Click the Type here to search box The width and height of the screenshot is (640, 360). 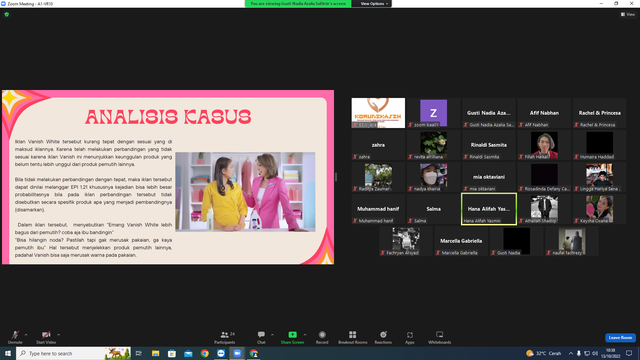pyautogui.click(x=73, y=353)
